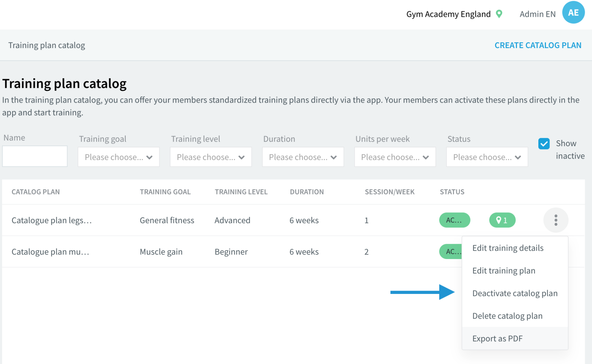Open the Duration filter dropdown
Screen dimensions: 592x364
(x=303, y=157)
